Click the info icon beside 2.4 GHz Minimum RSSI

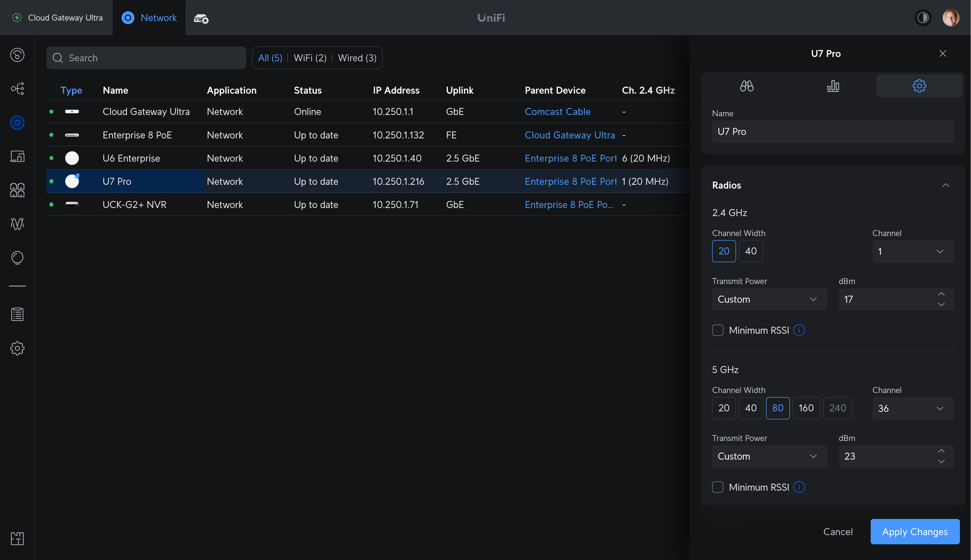click(x=799, y=330)
